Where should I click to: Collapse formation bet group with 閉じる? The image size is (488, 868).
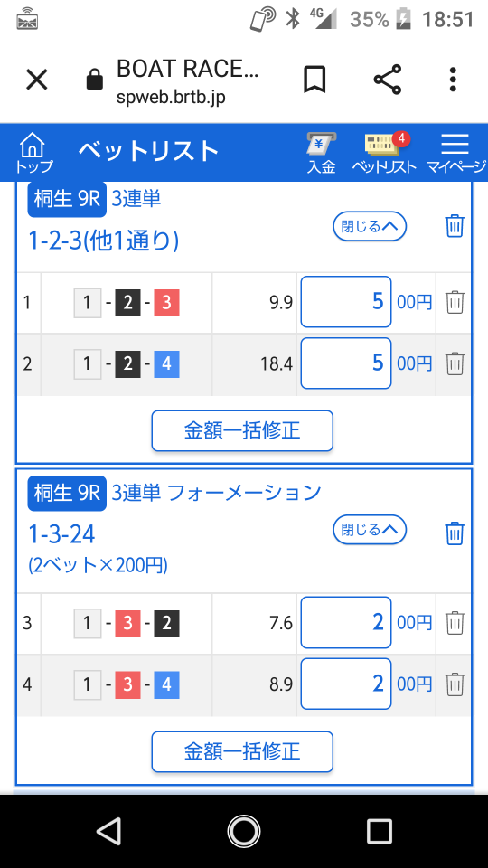tap(370, 531)
